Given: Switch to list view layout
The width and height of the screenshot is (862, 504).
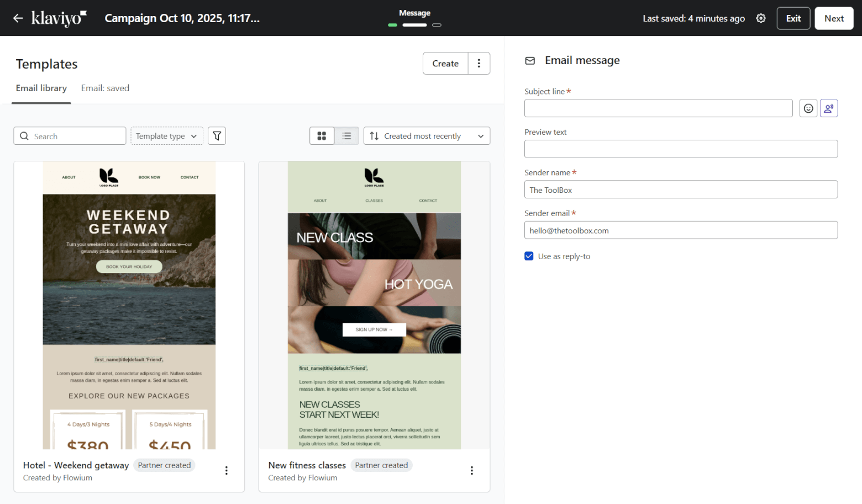Looking at the screenshot, I should click(x=346, y=136).
